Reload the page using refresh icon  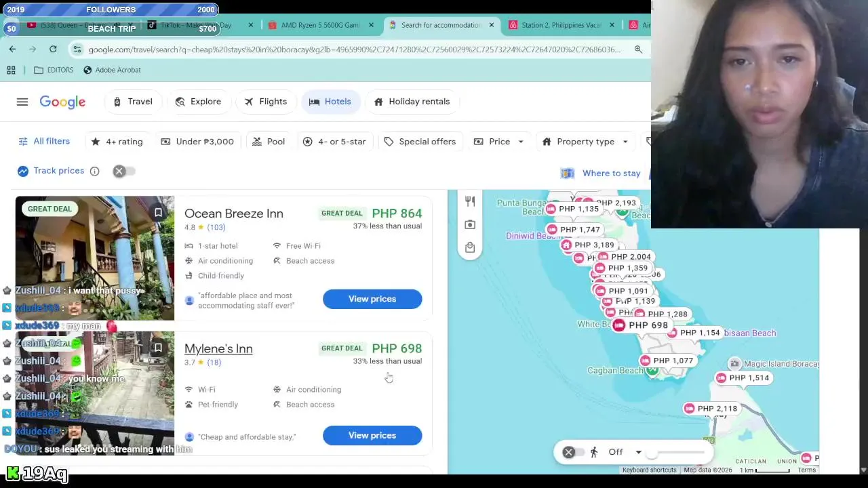point(53,49)
